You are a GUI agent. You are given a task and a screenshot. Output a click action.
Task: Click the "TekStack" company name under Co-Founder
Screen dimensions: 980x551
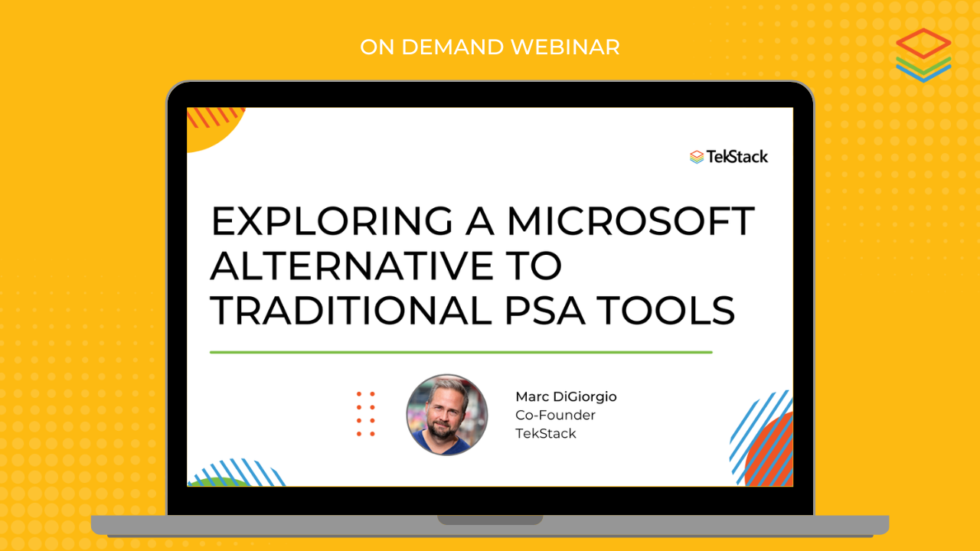coord(546,433)
